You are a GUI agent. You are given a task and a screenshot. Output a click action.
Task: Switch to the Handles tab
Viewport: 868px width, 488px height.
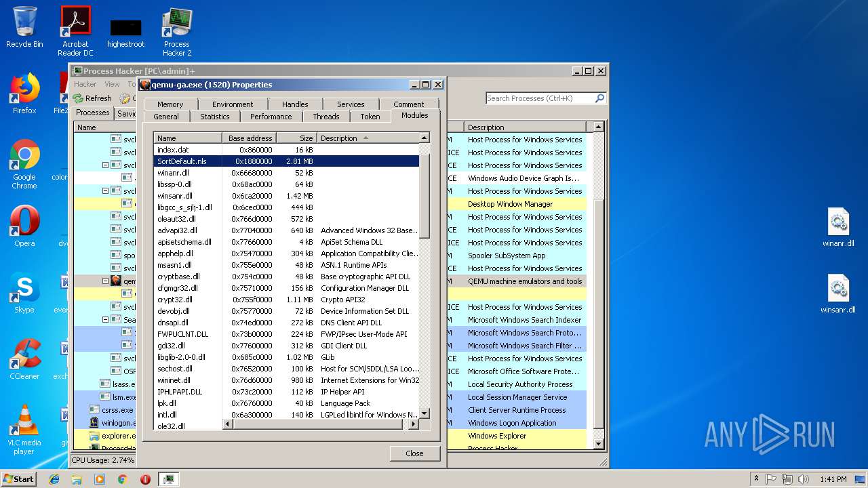click(295, 104)
